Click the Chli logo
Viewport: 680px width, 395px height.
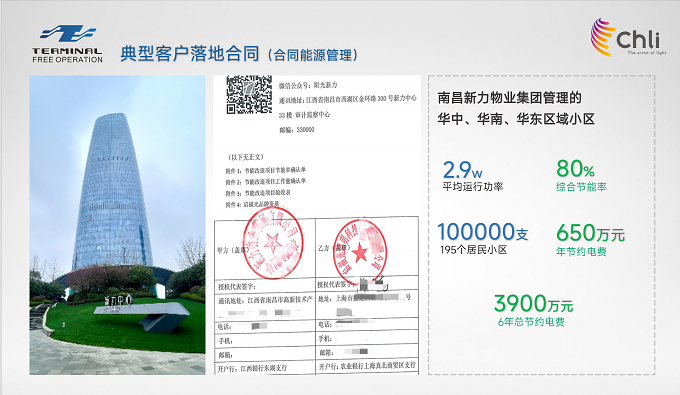click(628, 37)
